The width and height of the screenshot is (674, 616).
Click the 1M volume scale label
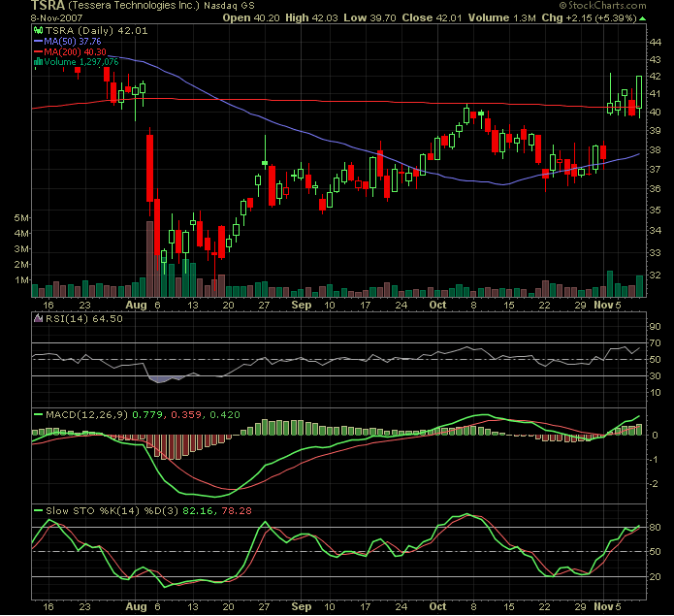tap(21, 280)
